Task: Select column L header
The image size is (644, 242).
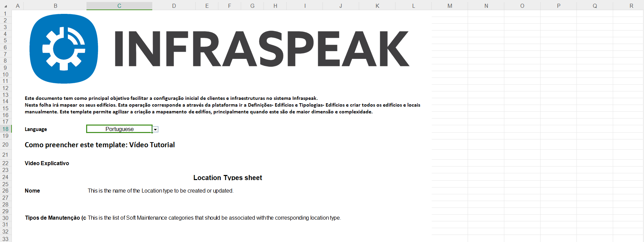Action: coord(413,6)
